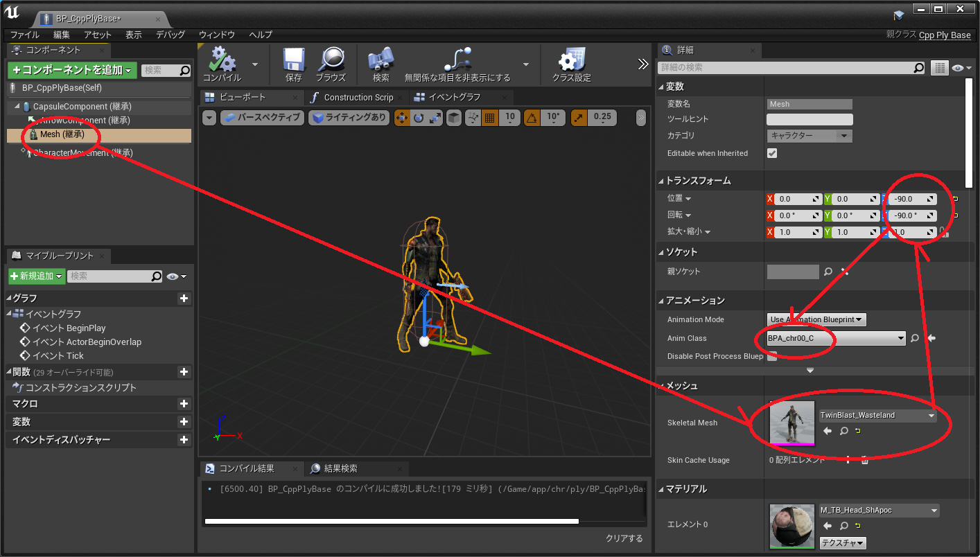This screenshot has height=557, width=980.
Task: Click browse magnifier under M_TB_Head_ShApoc
Action: [844, 526]
